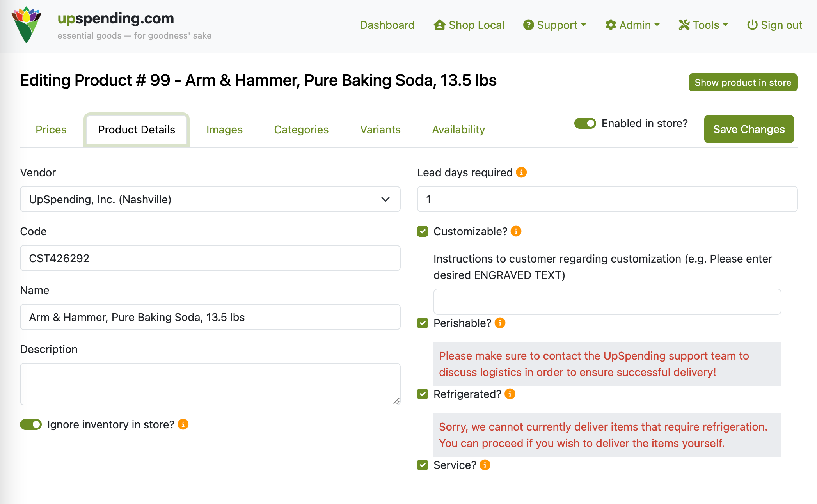Click info icon next to Customizable
The width and height of the screenshot is (817, 504).
click(x=516, y=231)
